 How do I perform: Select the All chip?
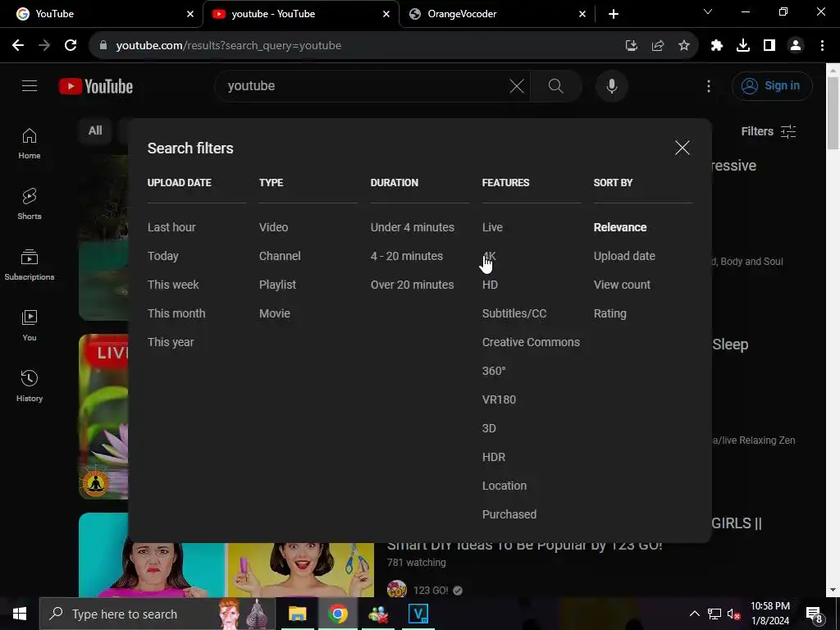click(95, 130)
